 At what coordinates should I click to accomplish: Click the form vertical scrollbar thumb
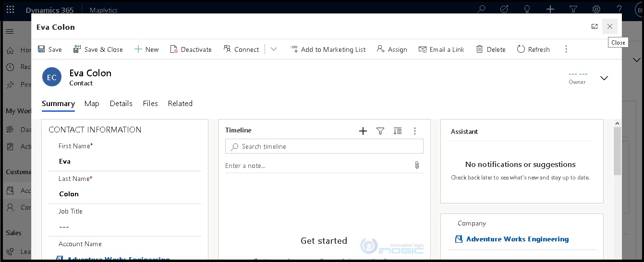pyautogui.click(x=617, y=151)
